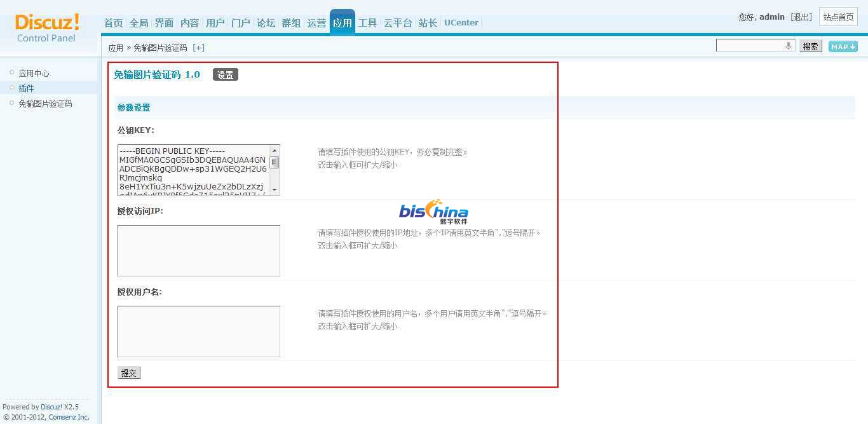868x424 pixels.
Task: Click the 公钥KEY textarea scroll-up arrow
Action: (x=275, y=151)
